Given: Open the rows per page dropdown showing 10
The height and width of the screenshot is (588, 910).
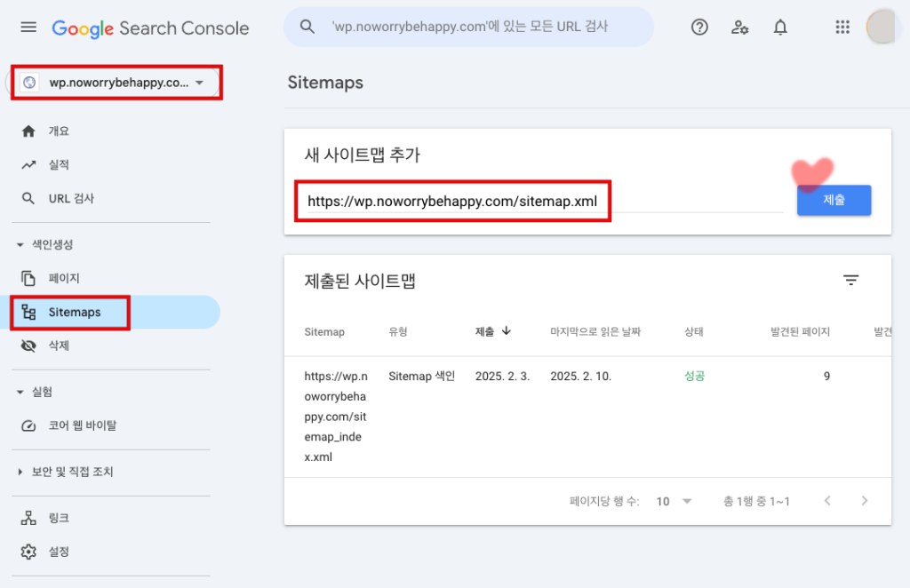Looking at the screenshot, I should coord(674,501).
